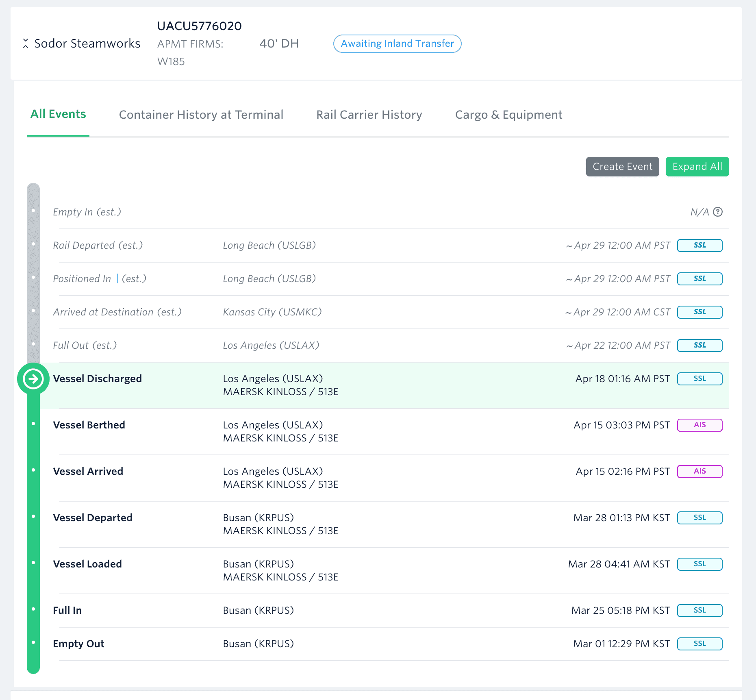Screen dimensions: 756x700
Task: Click the Expand All button
Action: 697,167
